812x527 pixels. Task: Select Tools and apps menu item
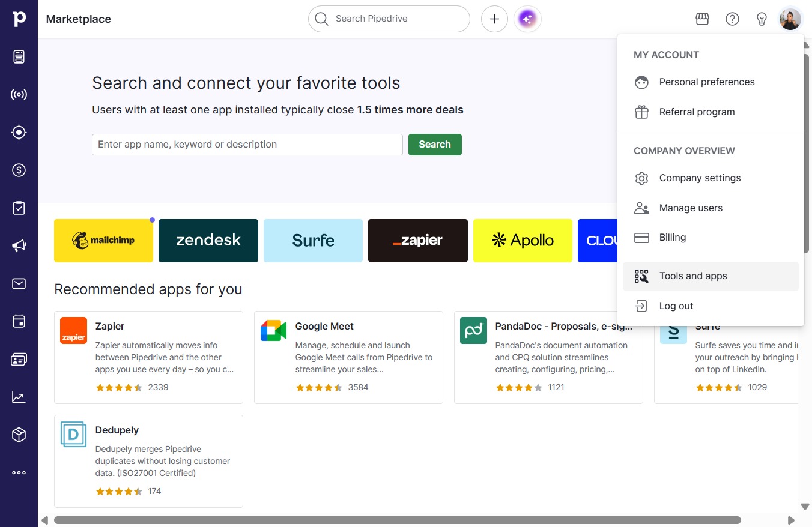[x=710, y=276]
